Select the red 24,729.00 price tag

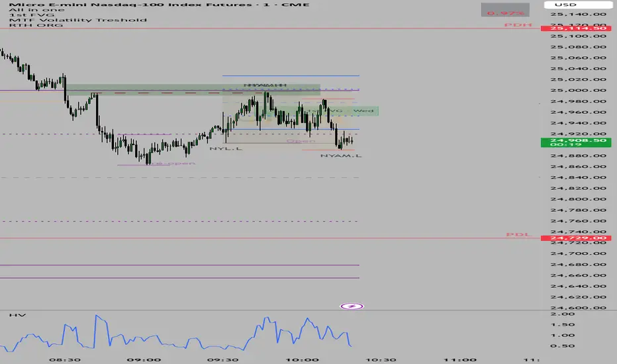click(576, 238)
